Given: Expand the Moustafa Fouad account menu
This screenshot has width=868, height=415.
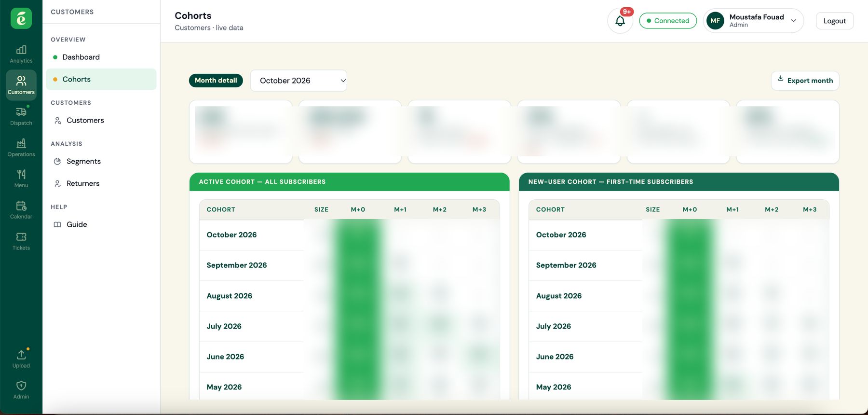Looking at the screenshot, I should click(x=753, y=21).
